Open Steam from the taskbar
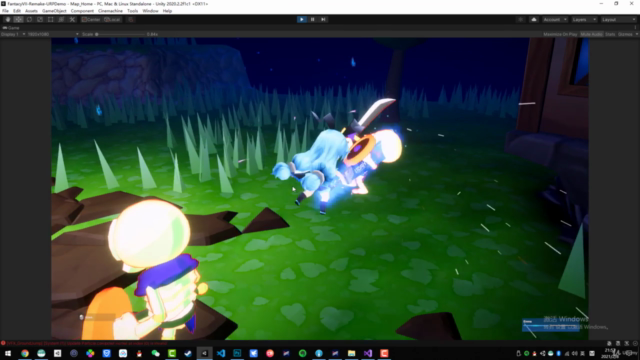This screenshot has width=640, height=360. click(x=188, y=353)
